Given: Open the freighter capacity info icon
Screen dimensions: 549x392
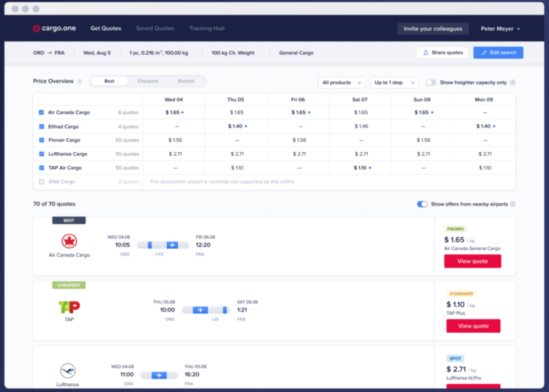Looking at the screenshot, I should point(512,83).
